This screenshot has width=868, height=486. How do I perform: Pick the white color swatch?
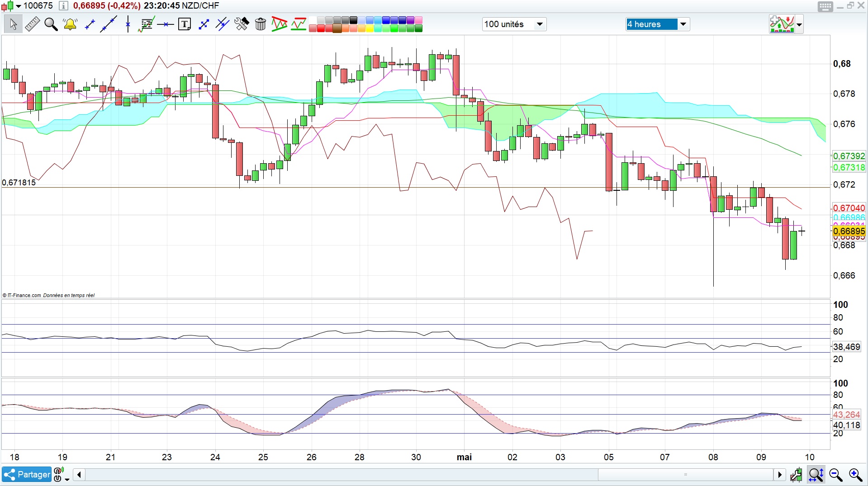313,20
